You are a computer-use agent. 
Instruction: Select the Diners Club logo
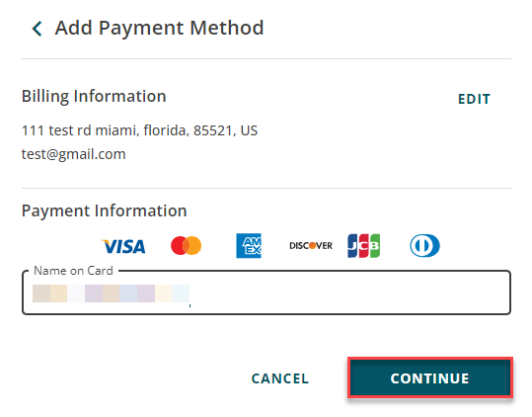tap(424, 245)
